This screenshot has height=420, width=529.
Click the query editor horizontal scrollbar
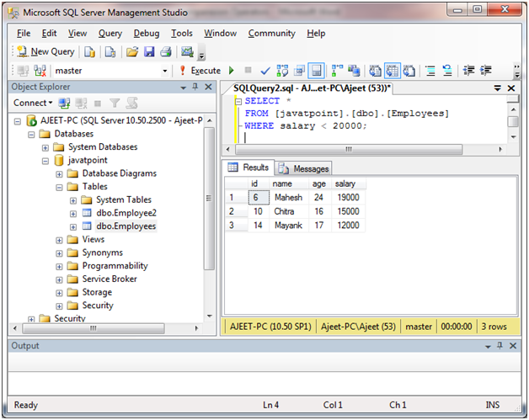(349, 149)
